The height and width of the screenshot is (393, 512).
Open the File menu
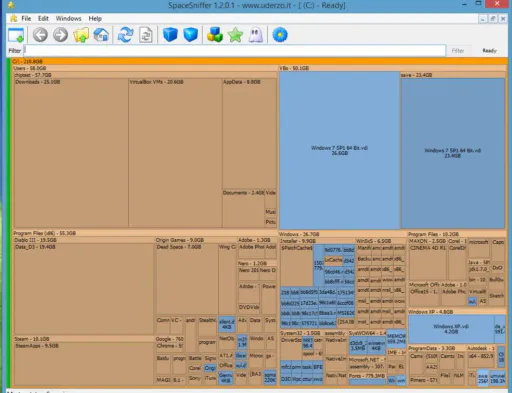pos(26,19)
